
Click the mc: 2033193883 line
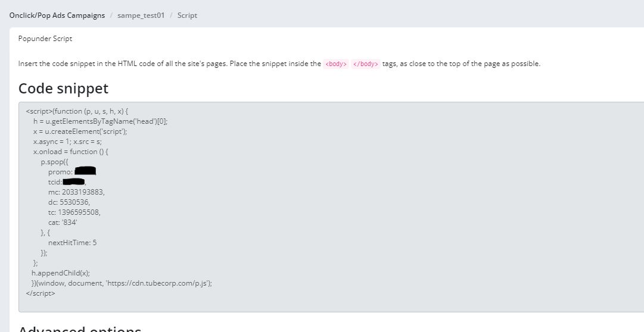(x=76, y=192)
